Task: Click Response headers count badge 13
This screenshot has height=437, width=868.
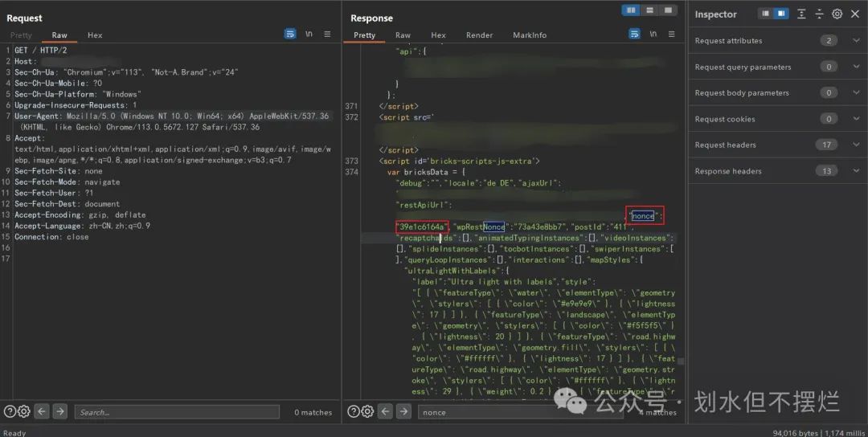Action: [826, 171]
